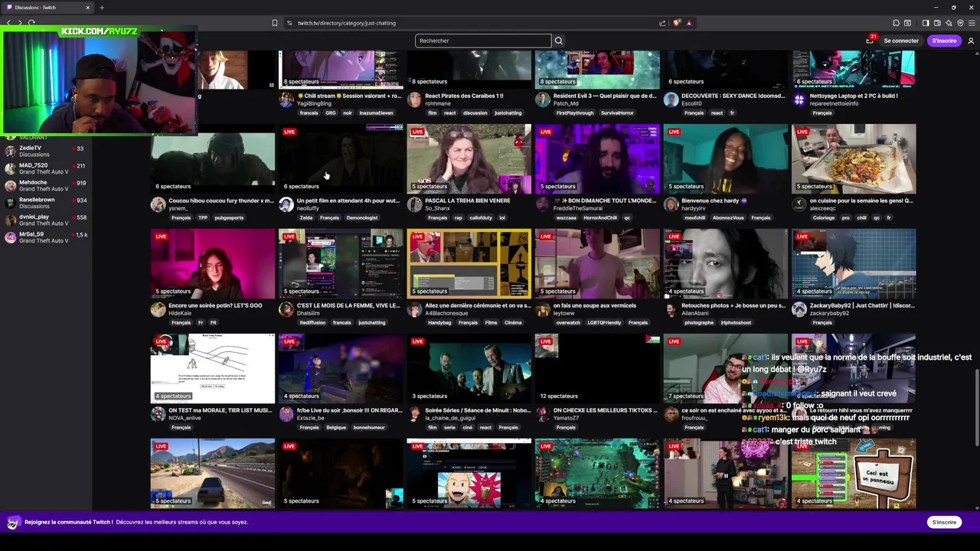Click the HorrorAndChill tag

click(599, 217)
